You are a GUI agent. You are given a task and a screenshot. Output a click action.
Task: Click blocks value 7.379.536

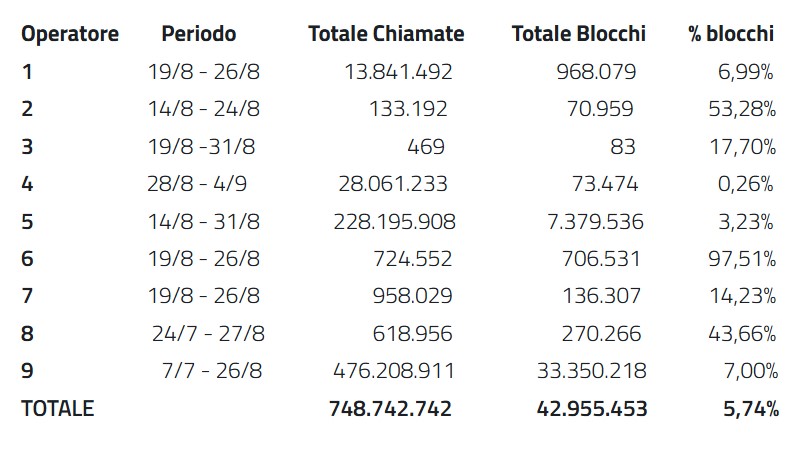(x=592, y=221)
